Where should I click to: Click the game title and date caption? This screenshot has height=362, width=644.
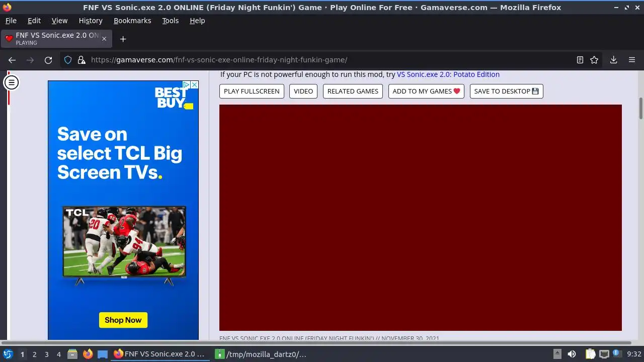(x=329, y=338)
